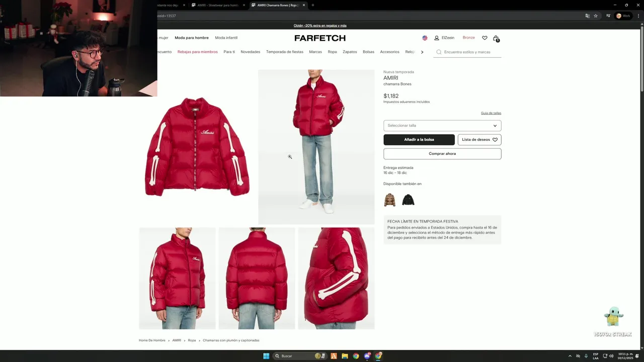Open the Work profile avatar in Chrome
The image size is (644, 362).
(x=623, y=16)
